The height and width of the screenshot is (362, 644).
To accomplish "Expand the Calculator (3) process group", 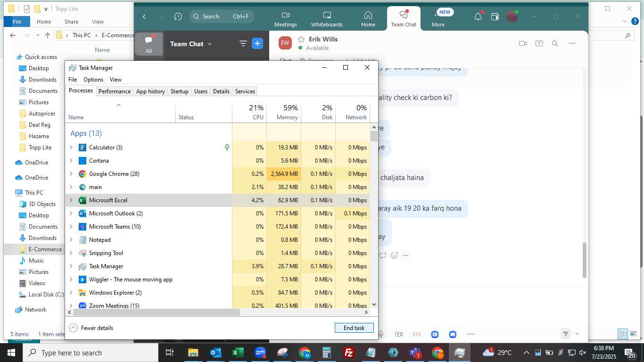I will coord(71,148).
